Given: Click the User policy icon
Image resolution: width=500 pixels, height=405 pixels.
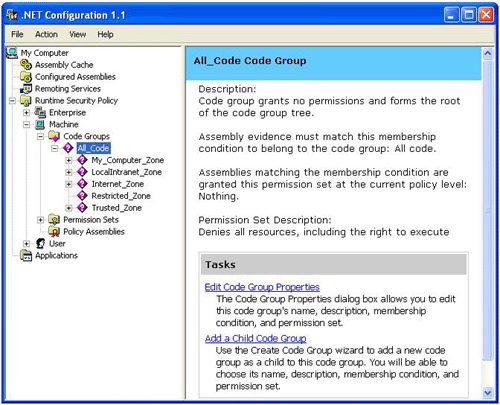Looking at the screenshot, I should pos(40,243).
